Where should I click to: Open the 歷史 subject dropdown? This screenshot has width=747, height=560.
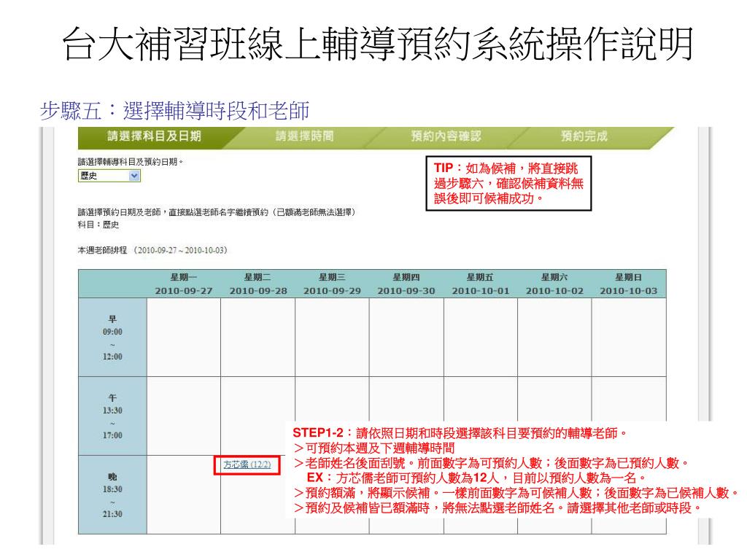point(109,176)
